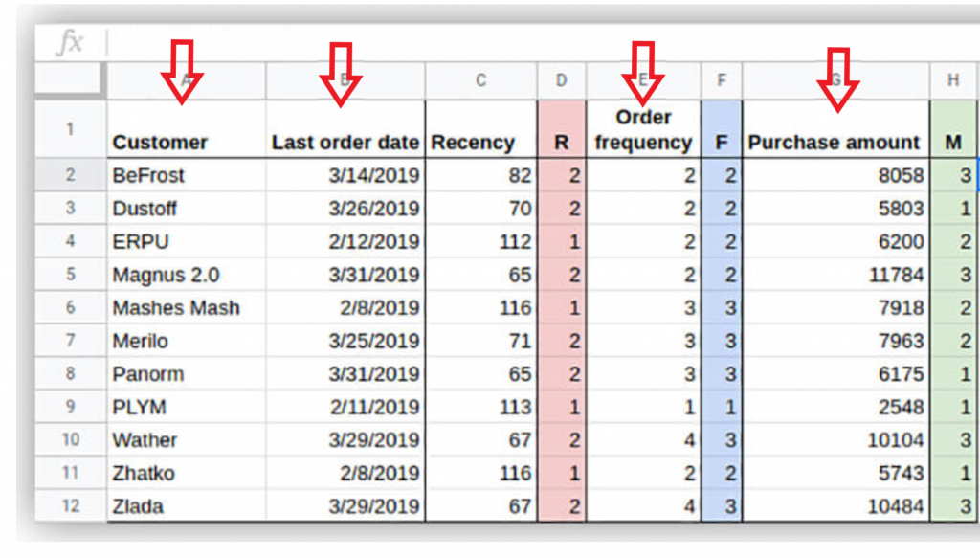Click the fx function icon

69,44
